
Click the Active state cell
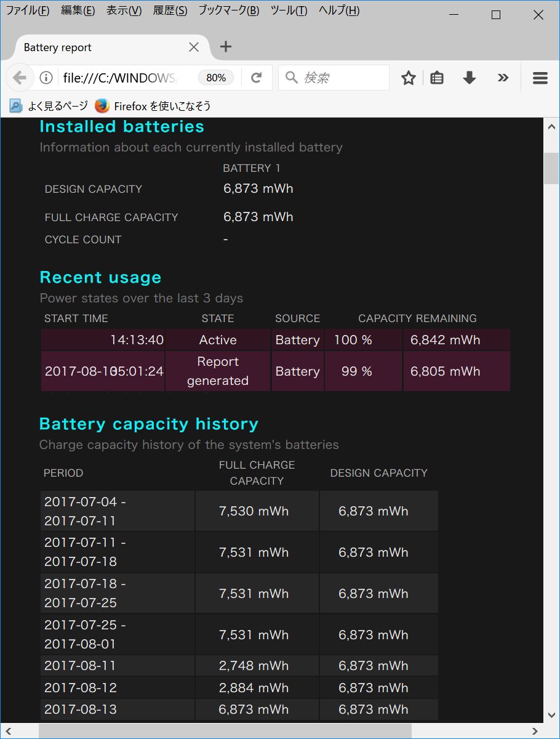(218, 340)
